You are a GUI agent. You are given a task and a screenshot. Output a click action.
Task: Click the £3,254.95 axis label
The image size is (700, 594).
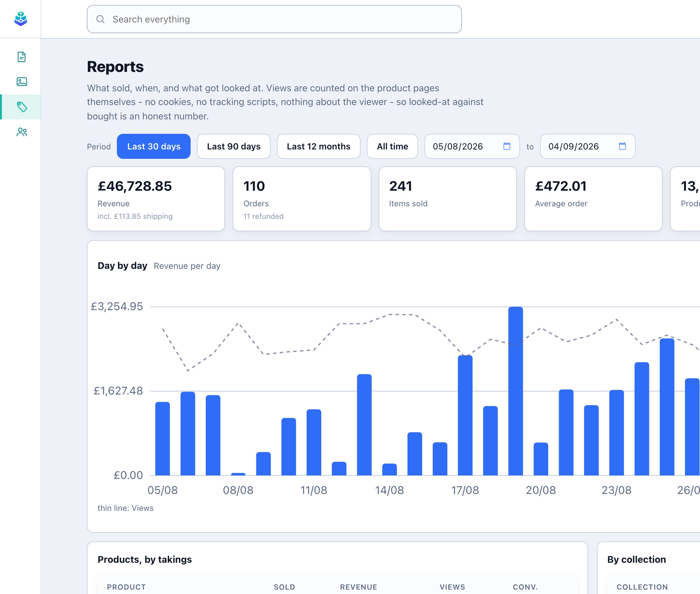(117, 306)
